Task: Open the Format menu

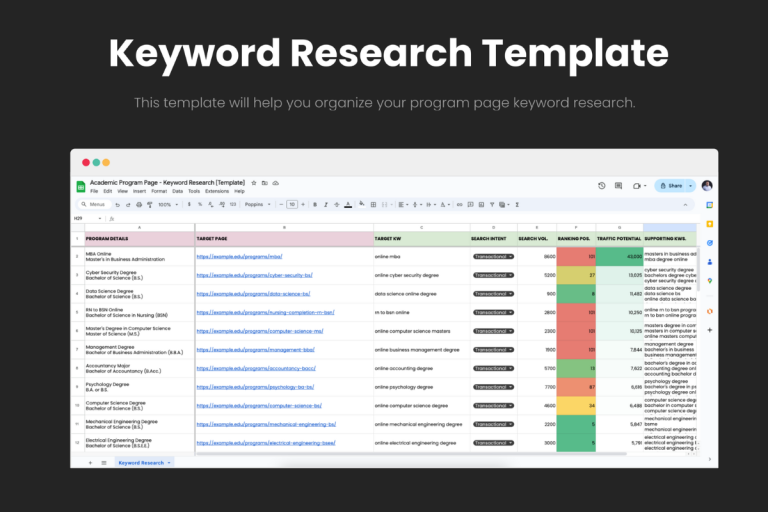Action: coord(159,192)
